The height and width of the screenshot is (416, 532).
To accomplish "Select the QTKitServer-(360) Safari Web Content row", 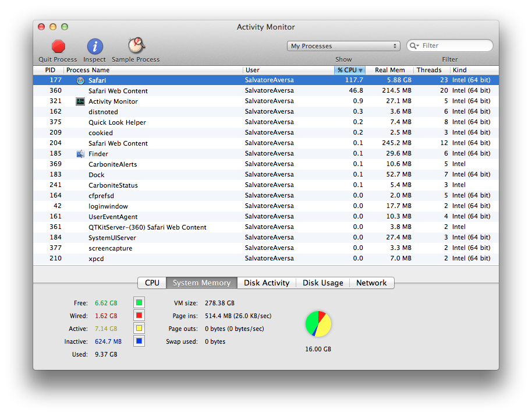I will point(266,227).
